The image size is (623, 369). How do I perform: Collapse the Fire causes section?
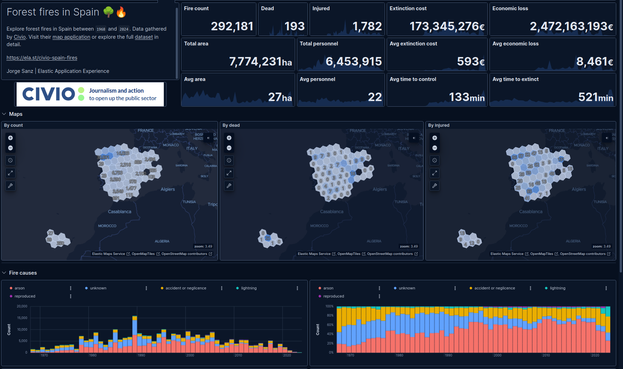(x=4, y=273)
